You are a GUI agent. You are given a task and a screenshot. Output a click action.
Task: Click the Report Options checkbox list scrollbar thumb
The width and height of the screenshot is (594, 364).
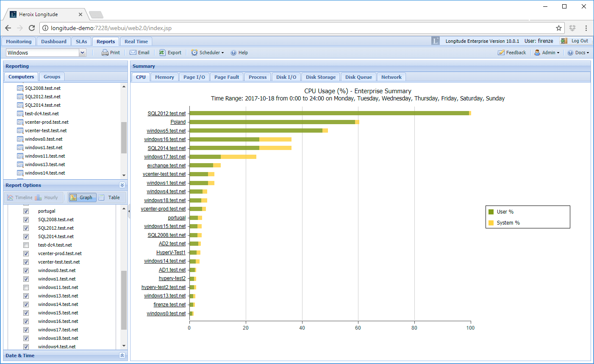tap(124, 300)
